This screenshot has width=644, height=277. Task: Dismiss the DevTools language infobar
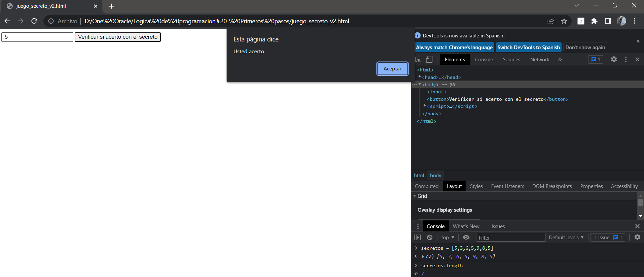[x=638, y=41]
